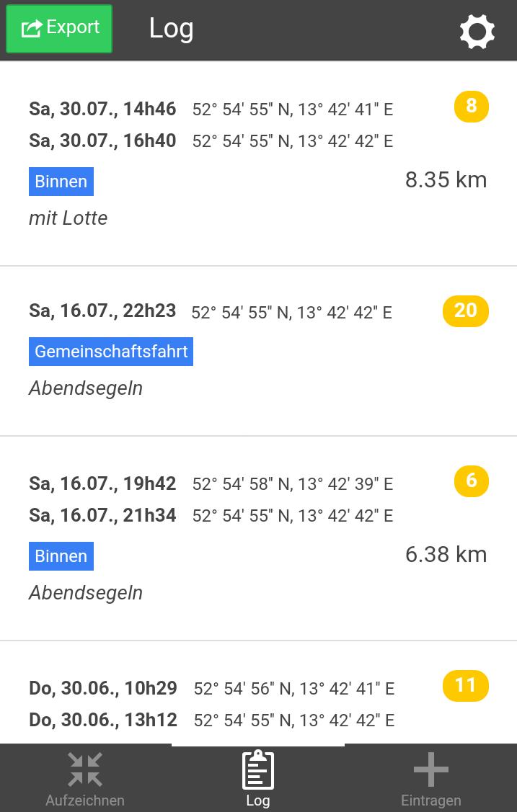Click the Export share icon
Image resolution: width=517 pixels, height=812 pixels.
[30, 27]
